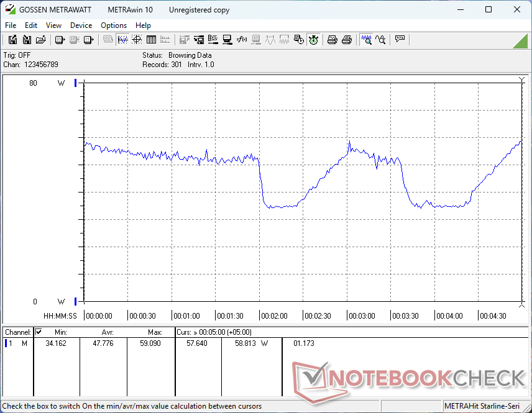Toggle the alarm clock timer icon

click(x=313, y=40)
